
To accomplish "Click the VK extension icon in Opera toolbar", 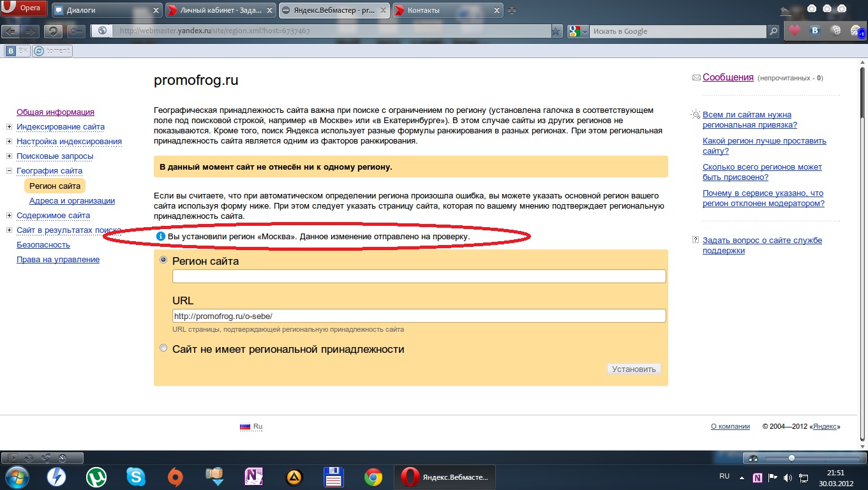I will [814, 31].
